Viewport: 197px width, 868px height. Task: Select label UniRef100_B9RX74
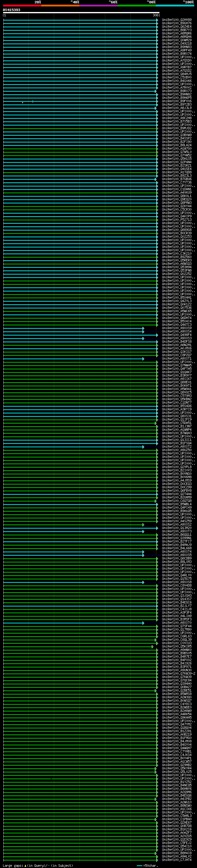point(177,54)
